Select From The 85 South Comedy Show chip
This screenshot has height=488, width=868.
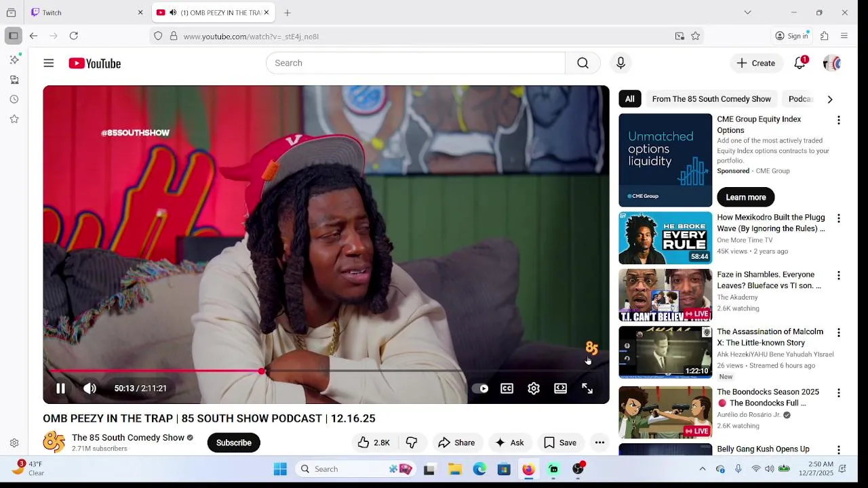[711, 99]
